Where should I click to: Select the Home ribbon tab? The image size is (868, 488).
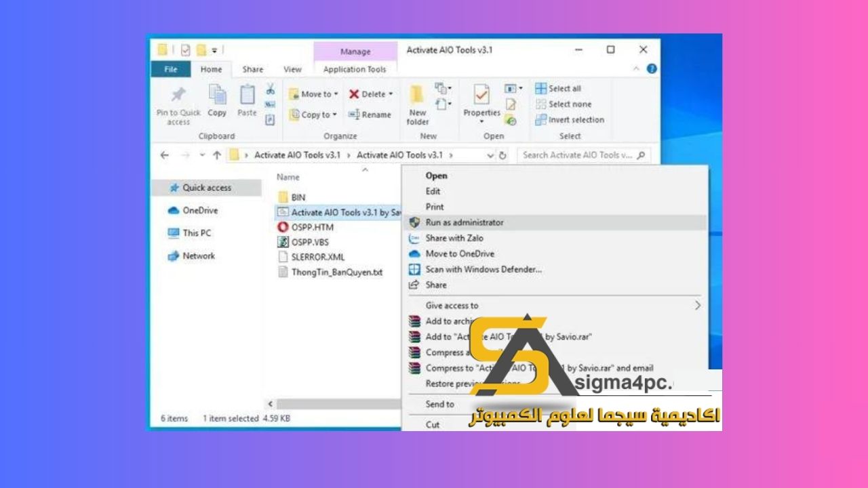pyautogui.click(x=211, y=69)
